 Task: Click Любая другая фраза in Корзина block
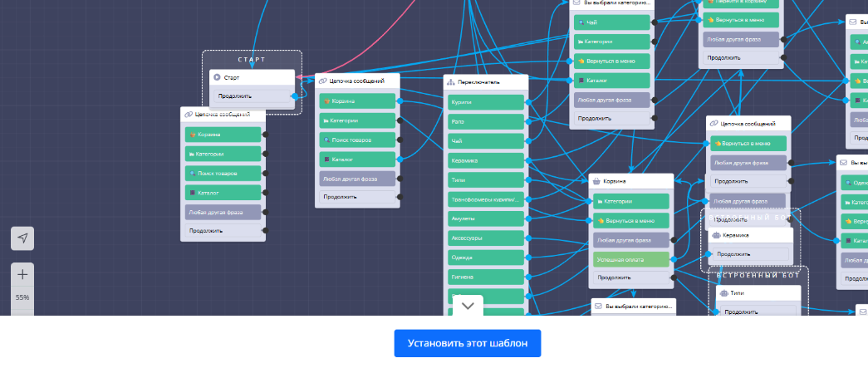click(x=630, y=240)
